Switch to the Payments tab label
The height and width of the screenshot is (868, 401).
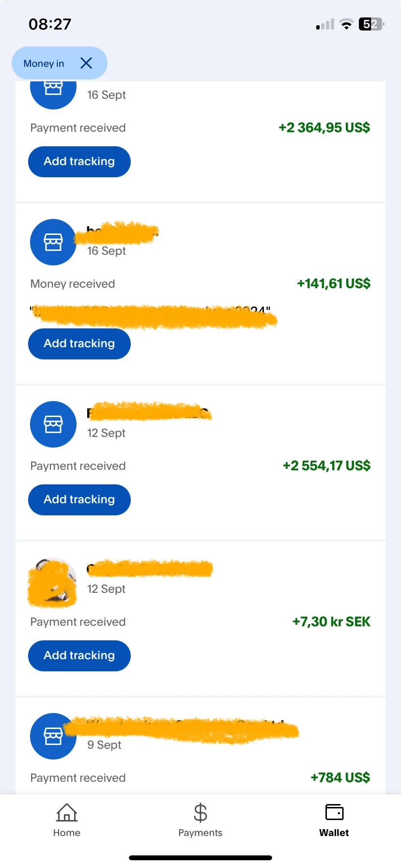tap(200, 833)
